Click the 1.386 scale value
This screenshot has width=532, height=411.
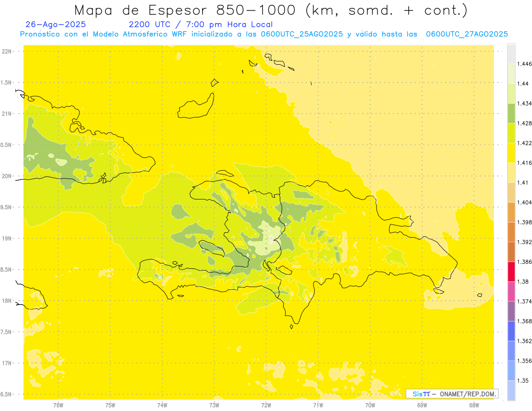click(x=524, y=262)
